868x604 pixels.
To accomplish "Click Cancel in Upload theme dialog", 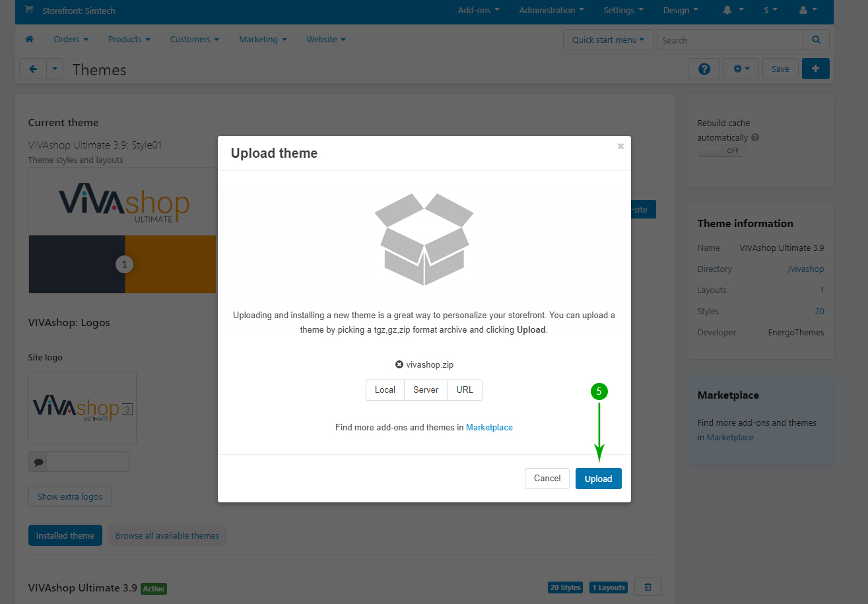I will (547, 479).
